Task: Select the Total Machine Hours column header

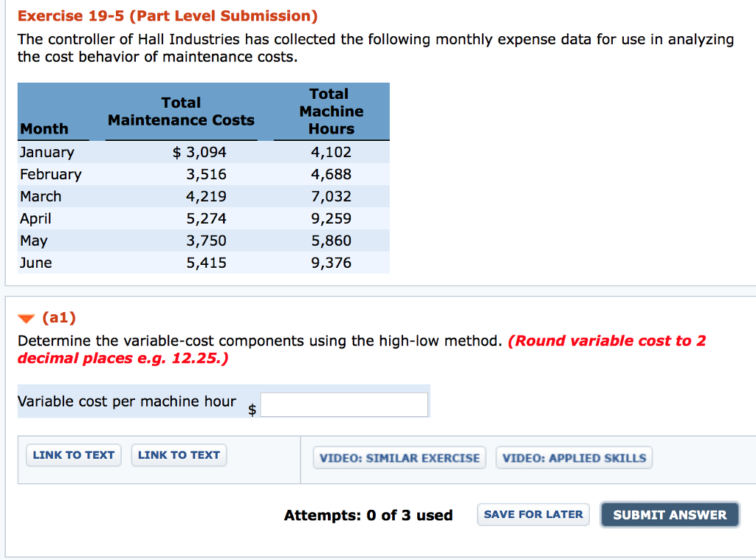Action: 331,111
